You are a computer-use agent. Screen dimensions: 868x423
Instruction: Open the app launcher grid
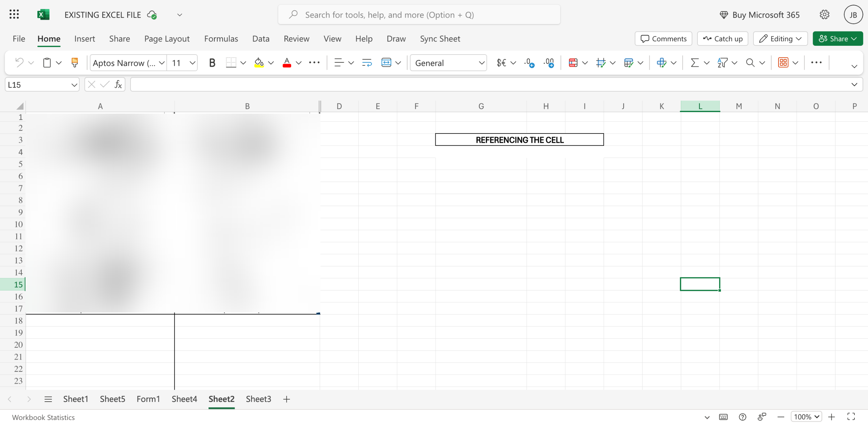pos(14,15)
